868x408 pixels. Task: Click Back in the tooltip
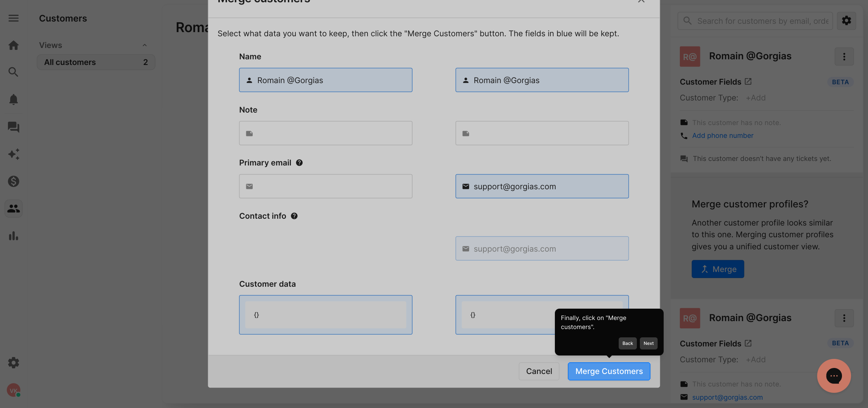(627, 343)
